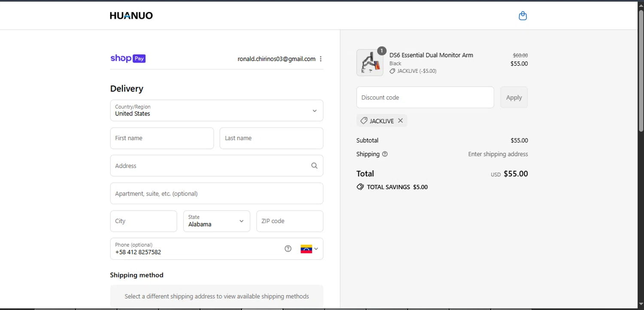Click the phone help question-mark icon
This screenshot has width=644, height=310.
288,249
